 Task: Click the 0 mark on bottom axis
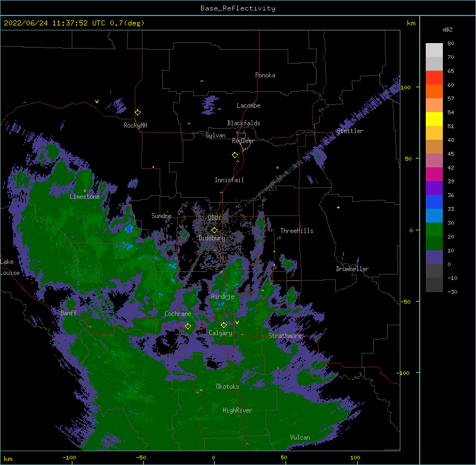coord(213,457)
